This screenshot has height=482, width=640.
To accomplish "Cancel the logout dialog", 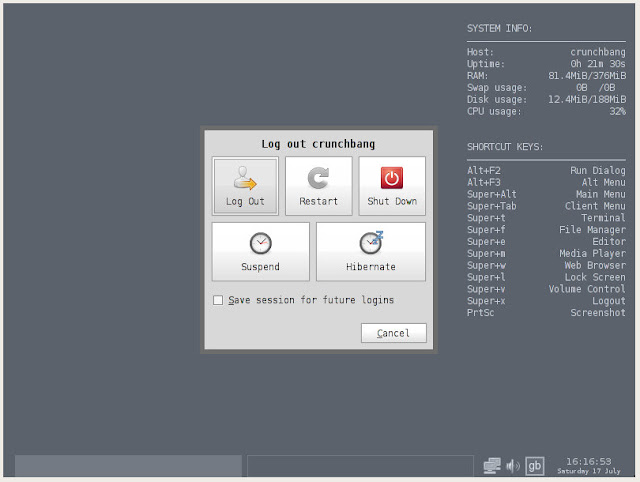I will [393, 333].
